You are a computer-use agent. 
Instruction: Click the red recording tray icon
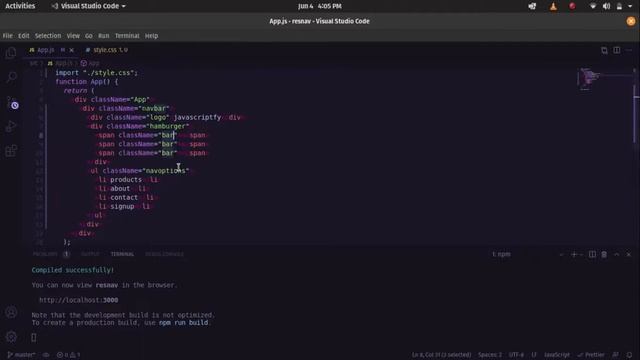click(x=572, y=6)
